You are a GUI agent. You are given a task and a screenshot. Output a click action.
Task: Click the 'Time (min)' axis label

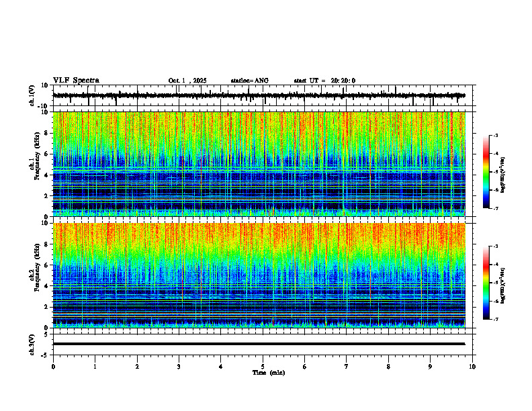tap(269, 373)
